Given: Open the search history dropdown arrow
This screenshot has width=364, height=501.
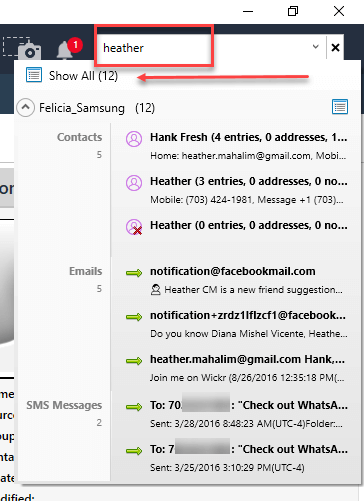Looking at the screenshot, I should (315, 47).
